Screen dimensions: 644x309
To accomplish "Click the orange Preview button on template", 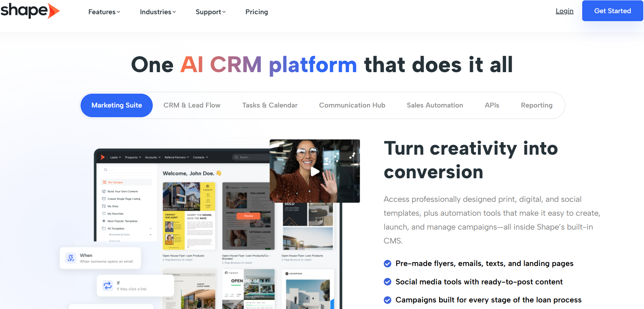I will pyautogui.click(x=249, y=216).
